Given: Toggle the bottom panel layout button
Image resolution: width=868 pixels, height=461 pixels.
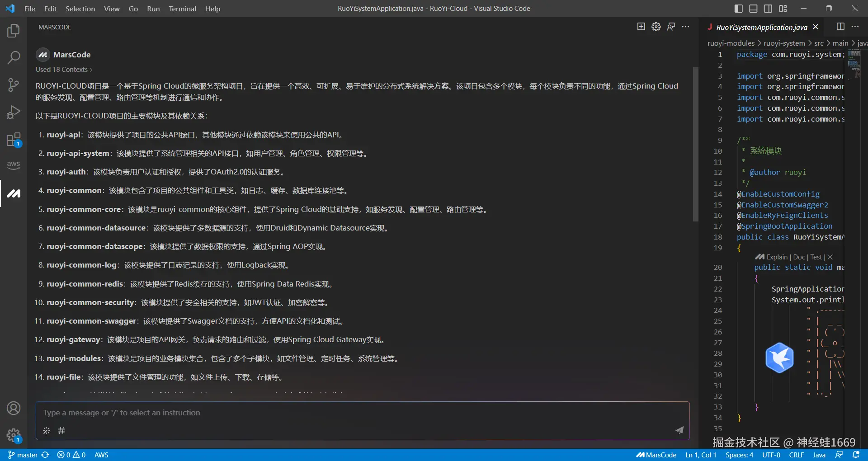Looking at the screenshot, I should [753, 8].
